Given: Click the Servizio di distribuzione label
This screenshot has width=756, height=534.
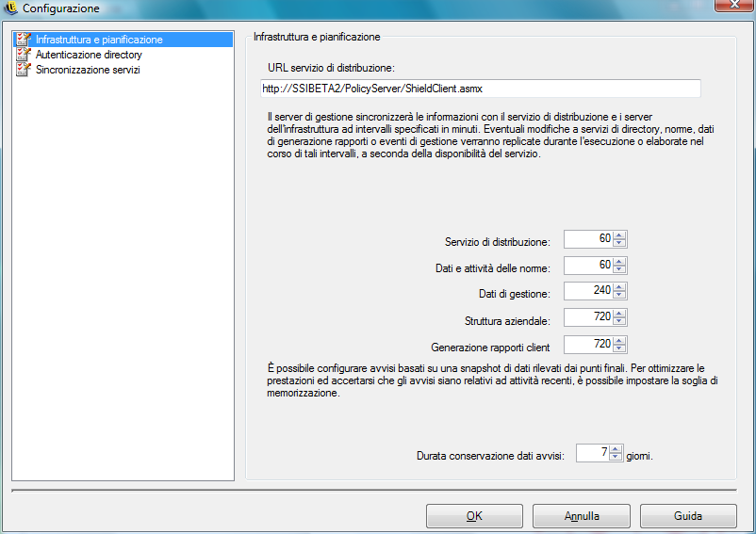Looking at the screenshot, I should point(497,242).
